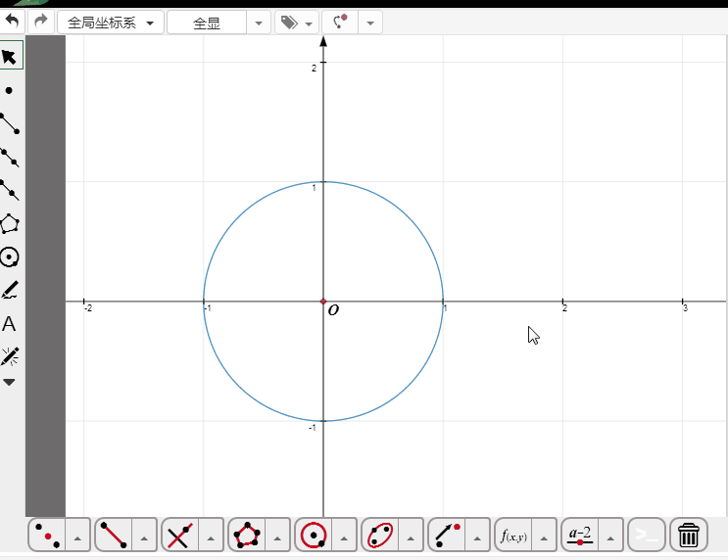Click the point trace path icon

pos(340,22)
